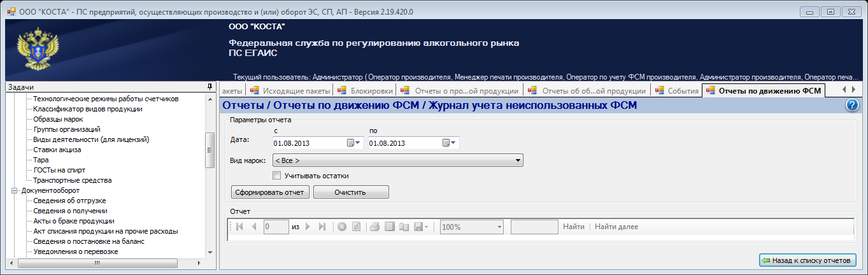Go to last page of report
The width and height of the screenshot is (868, 275).
coord(322,227)
